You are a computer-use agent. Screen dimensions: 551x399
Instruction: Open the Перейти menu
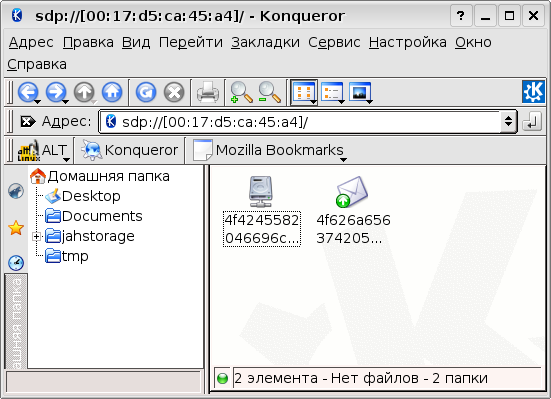point(191,42)
